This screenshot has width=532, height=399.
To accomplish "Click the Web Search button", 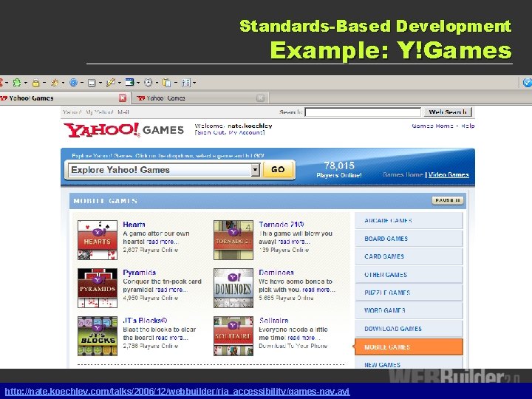I will click(448, 112).
